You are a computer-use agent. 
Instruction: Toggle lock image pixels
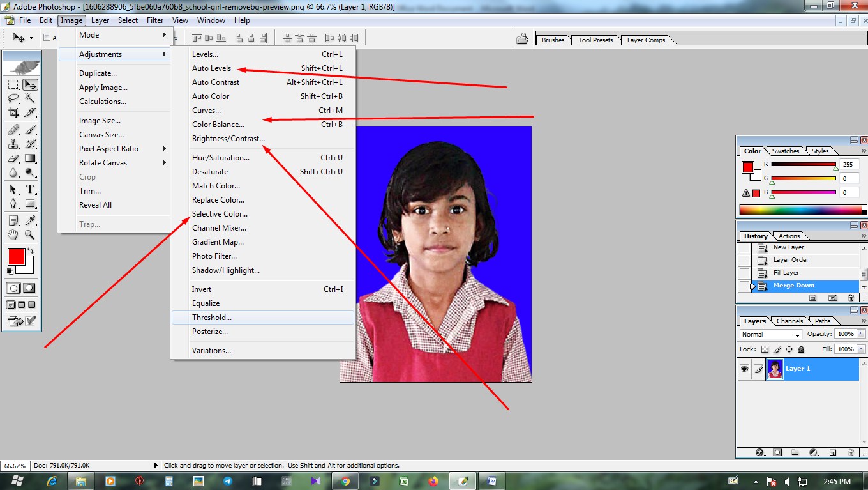click(777, 349)
